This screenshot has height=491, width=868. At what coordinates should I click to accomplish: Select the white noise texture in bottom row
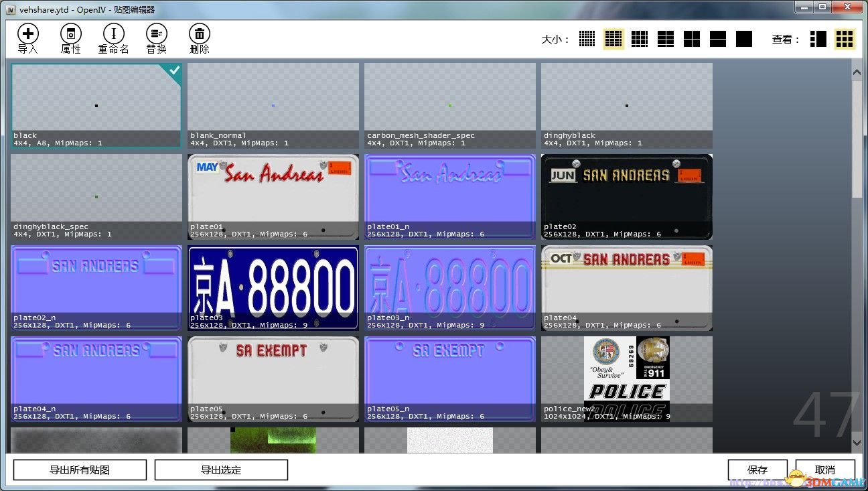click(450, 440)
